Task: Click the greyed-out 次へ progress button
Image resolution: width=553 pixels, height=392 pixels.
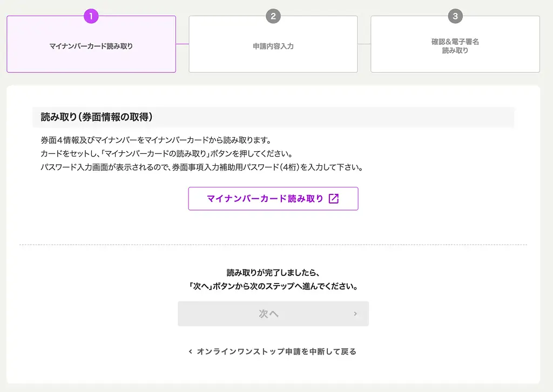Action: click(273, 314)
